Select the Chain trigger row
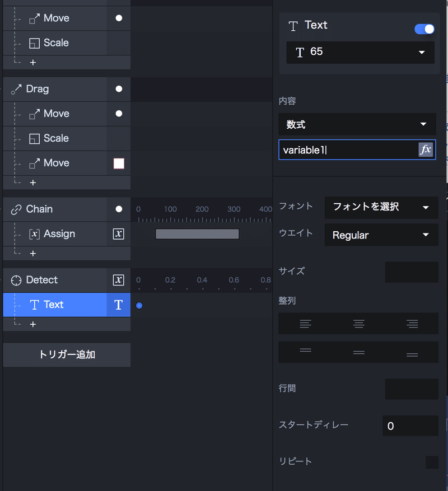This screenshot has height=491, width=448. [56, 209]
